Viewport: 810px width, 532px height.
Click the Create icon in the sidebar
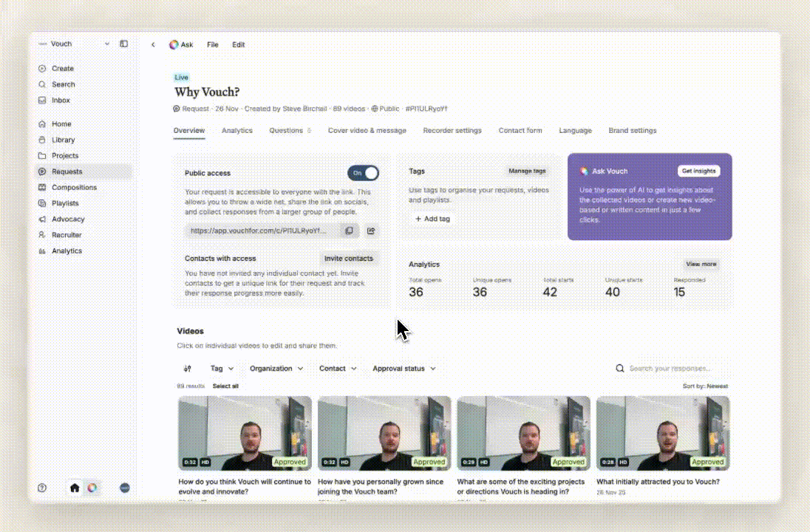[42, 68]
